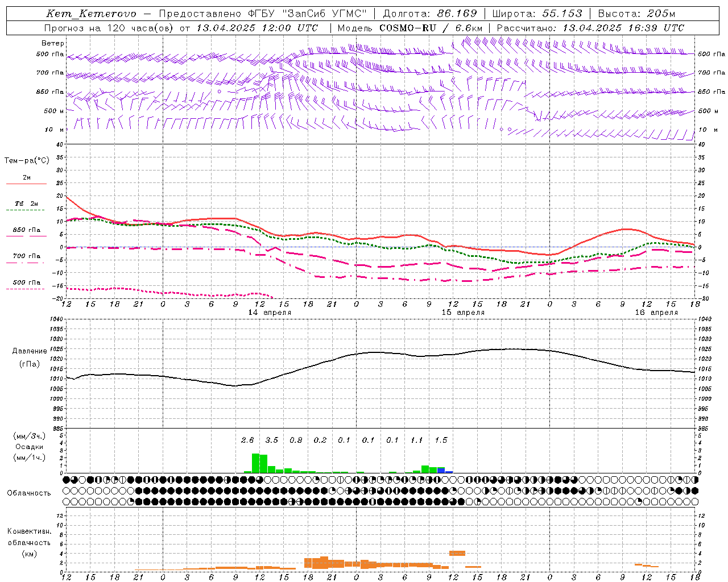Click the (гПа) unit label under Давление

[30, 364]
